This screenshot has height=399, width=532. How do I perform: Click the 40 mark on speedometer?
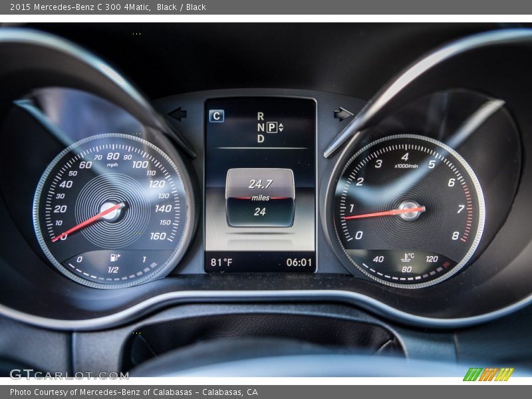(x=66, y=184)
